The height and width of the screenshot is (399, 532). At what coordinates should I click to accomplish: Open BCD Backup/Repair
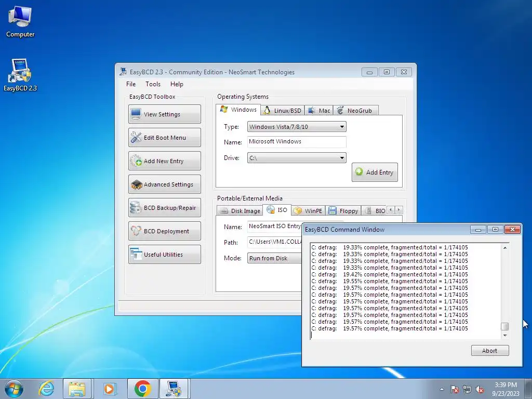(x=165, y=208)
